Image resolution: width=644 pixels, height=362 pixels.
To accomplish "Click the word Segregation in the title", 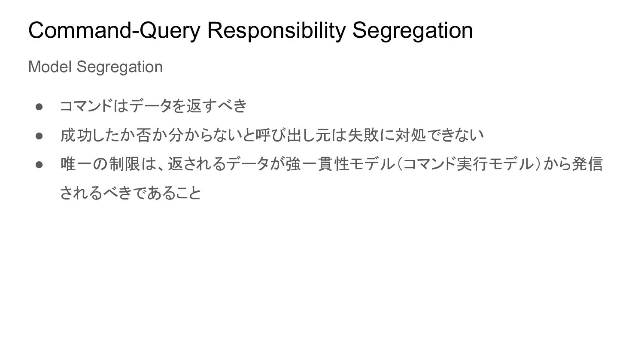I will point(413,30).
